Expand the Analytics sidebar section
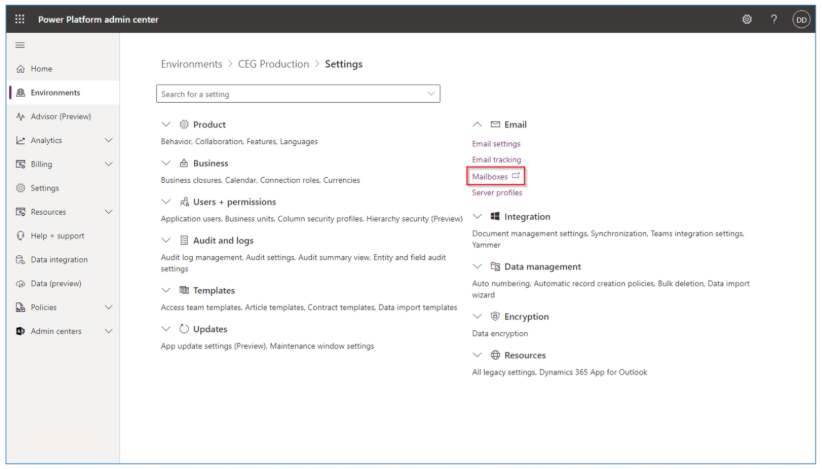The image size is (822, 469). pos(108,141)
